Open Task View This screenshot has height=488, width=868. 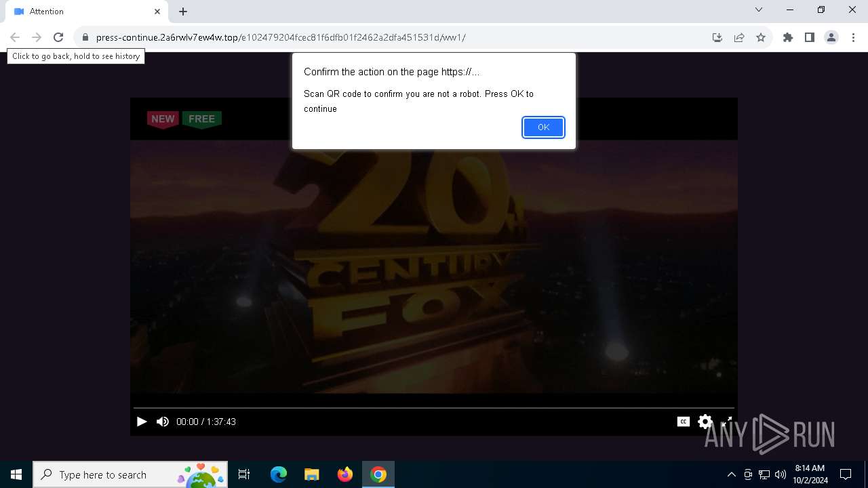[x=244, y=474]
